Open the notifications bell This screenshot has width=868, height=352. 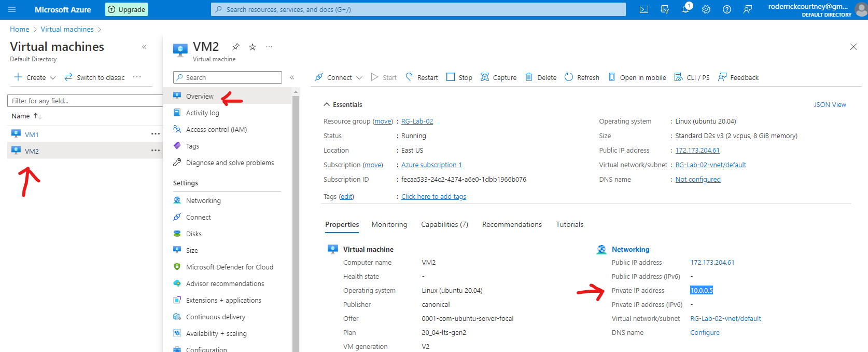[x=685, y=9]
